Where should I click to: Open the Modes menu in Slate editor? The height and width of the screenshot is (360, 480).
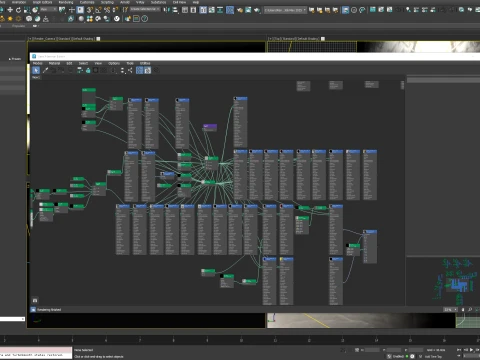pos(38,63)
